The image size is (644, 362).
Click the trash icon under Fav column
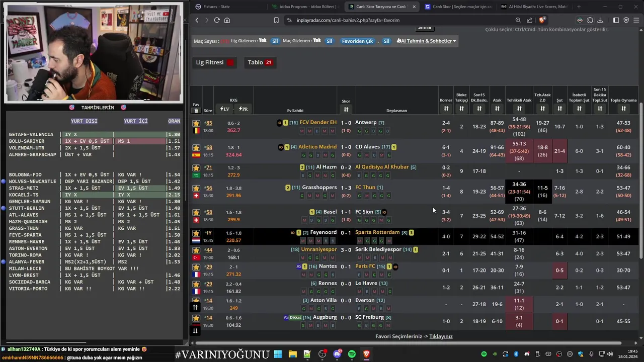click(196, 111)
